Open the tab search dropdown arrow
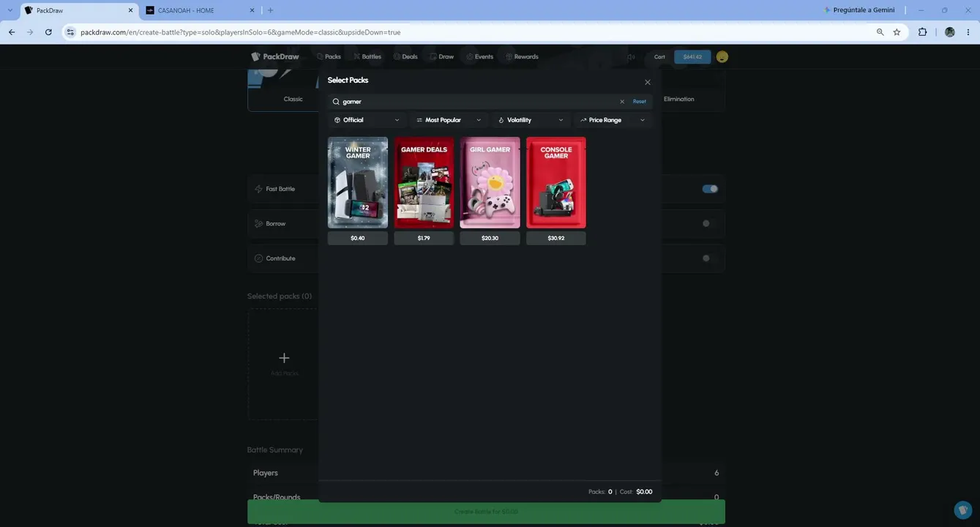Screen dimensions: 980x527 pyautogui.click(x=10, y=10)
